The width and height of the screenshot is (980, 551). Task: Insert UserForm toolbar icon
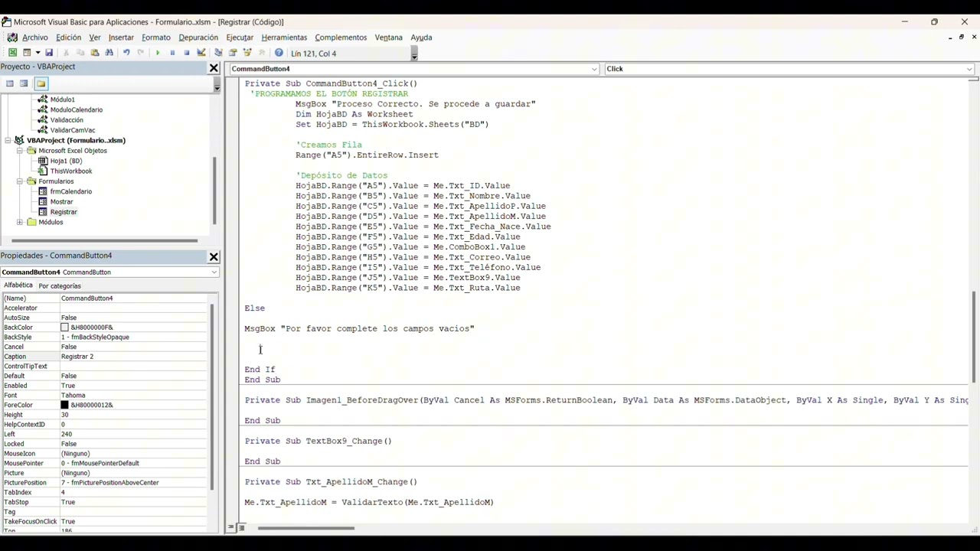27,53
